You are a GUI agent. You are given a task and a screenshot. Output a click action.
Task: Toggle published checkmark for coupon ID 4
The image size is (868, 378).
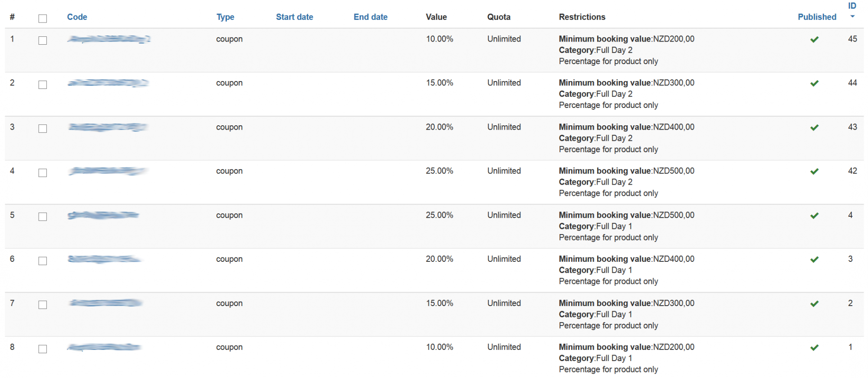coord(814,215)
